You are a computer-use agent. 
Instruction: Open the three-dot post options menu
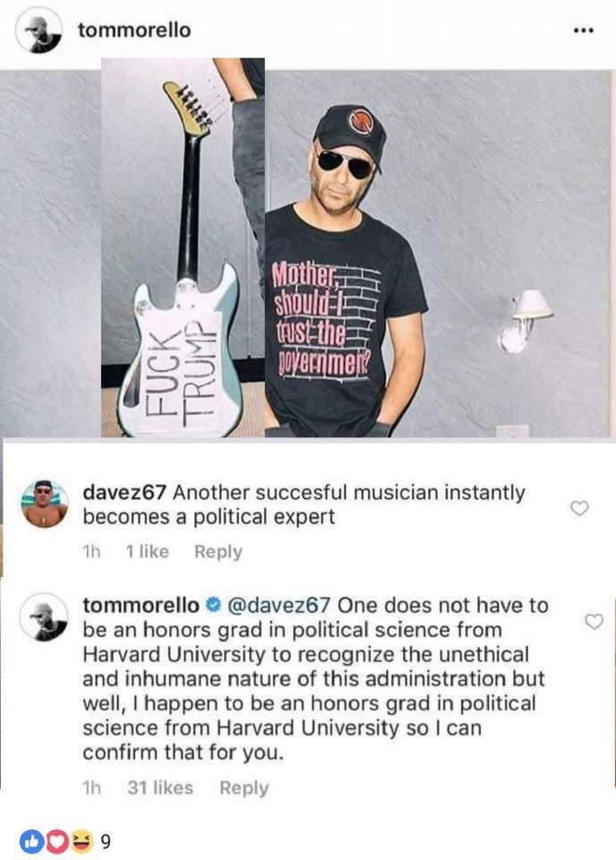click(x=583, y=30)
